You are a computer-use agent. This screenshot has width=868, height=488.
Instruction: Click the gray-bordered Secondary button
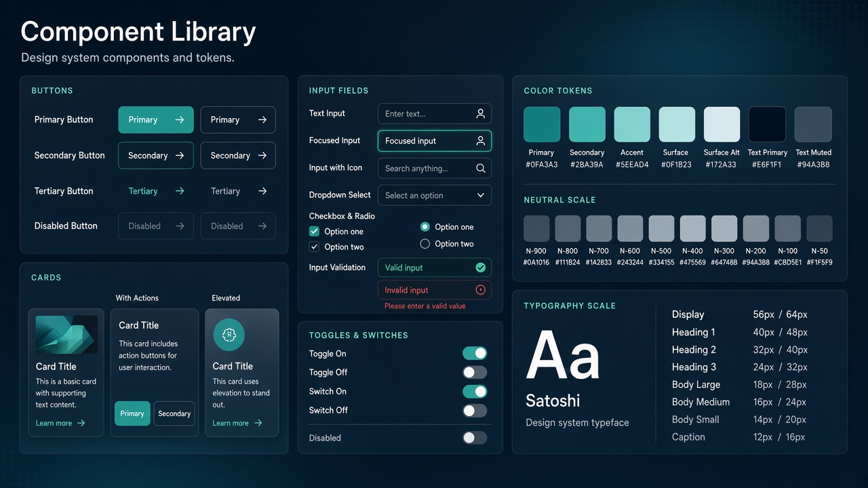pyautogui.click(x=238, y=155)
